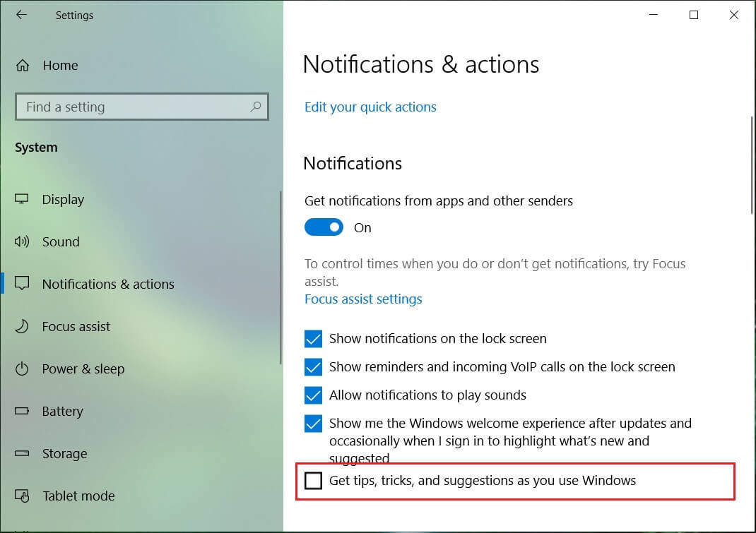Click the Power & sleep icon
756x533 pixels.
pyautogui.click(x=22, y=369)
